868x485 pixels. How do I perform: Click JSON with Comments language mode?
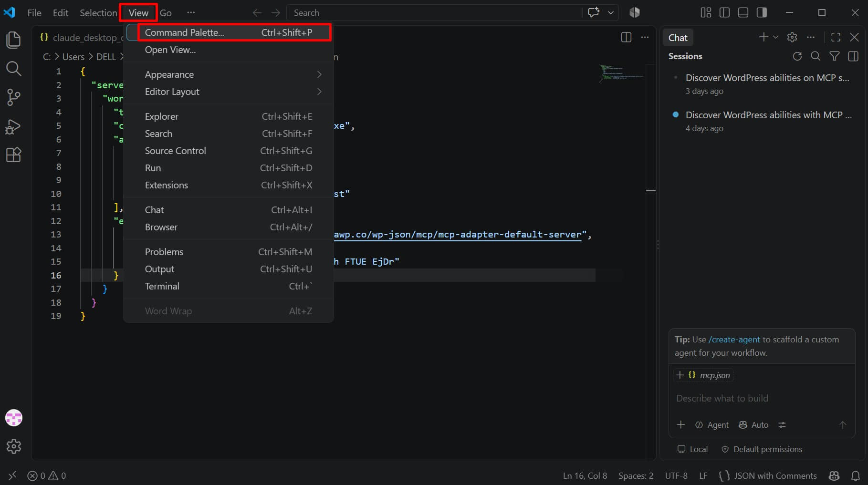point(775,475)
